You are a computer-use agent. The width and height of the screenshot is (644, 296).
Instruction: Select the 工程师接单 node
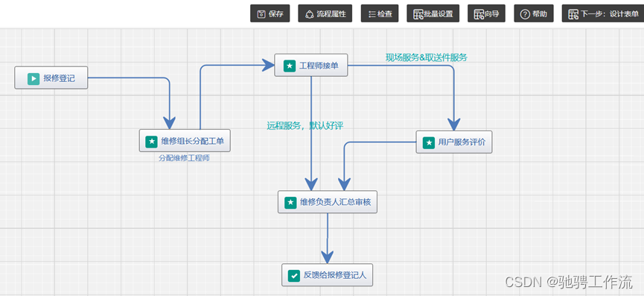(x=311, y=65)
